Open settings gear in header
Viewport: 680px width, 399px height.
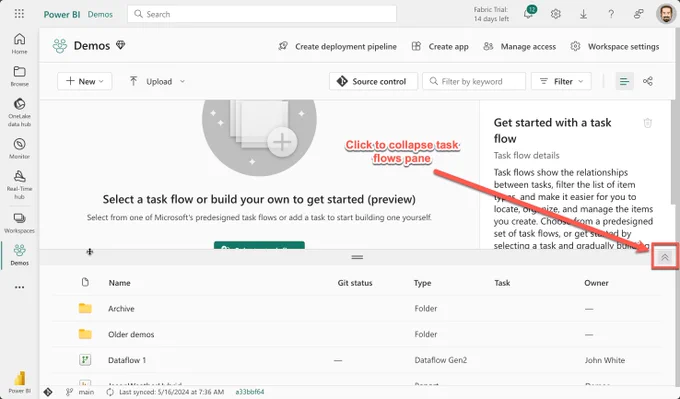(556, 14)
